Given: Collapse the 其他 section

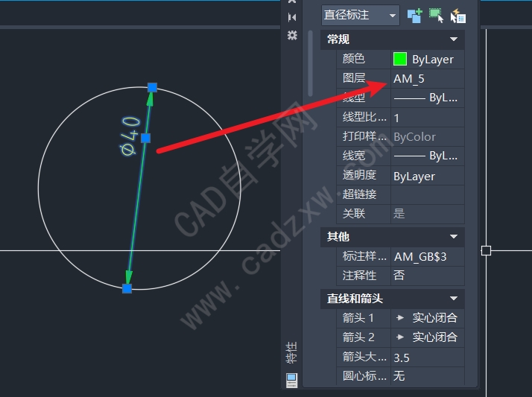Looking at the screenshot, I should [453, 237].
